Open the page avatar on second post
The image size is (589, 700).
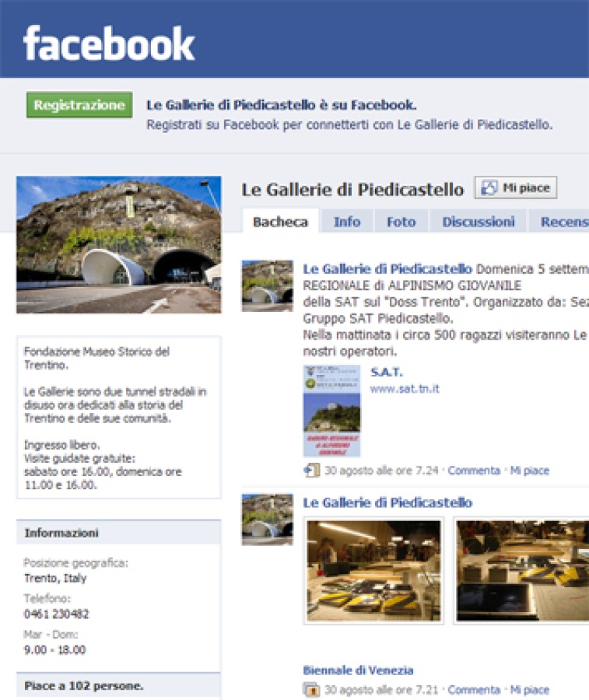pos(268,520)
